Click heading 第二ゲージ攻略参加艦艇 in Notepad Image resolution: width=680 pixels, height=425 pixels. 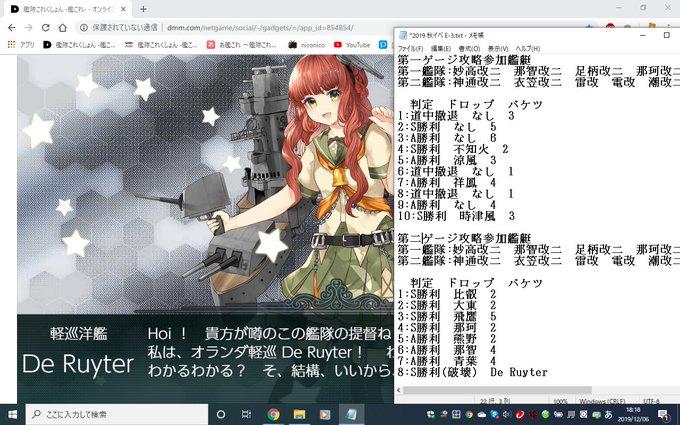(x=464, y=238)
